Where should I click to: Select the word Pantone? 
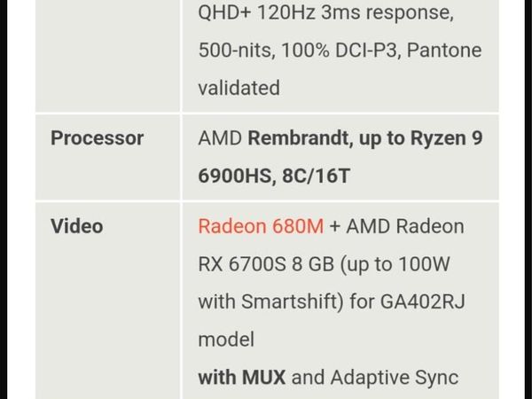(x=444, y=51)
